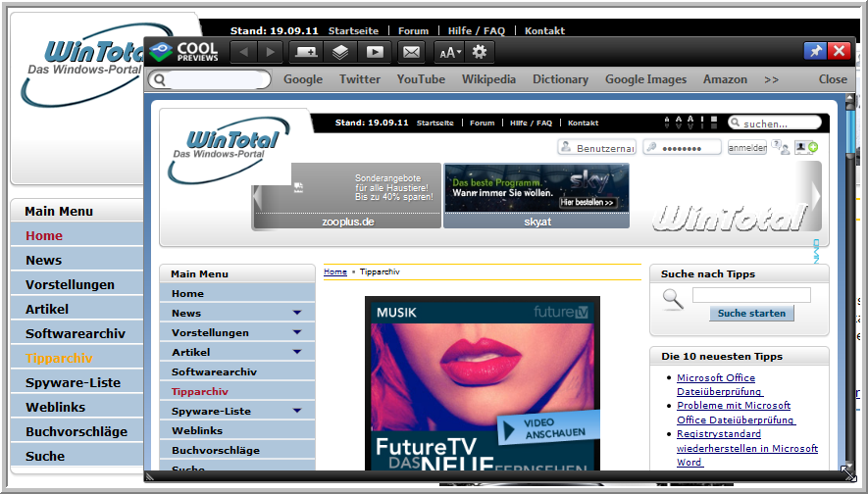Click into the Cool Previews search box
The width and height of the screenshot is (868, 494).
210,79
